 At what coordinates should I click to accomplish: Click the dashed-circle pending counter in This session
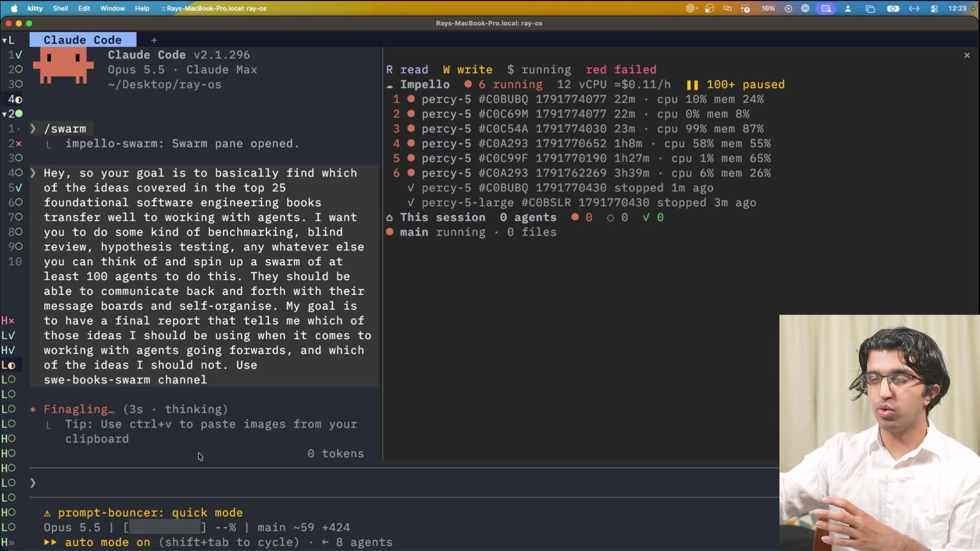pos(617,217)
